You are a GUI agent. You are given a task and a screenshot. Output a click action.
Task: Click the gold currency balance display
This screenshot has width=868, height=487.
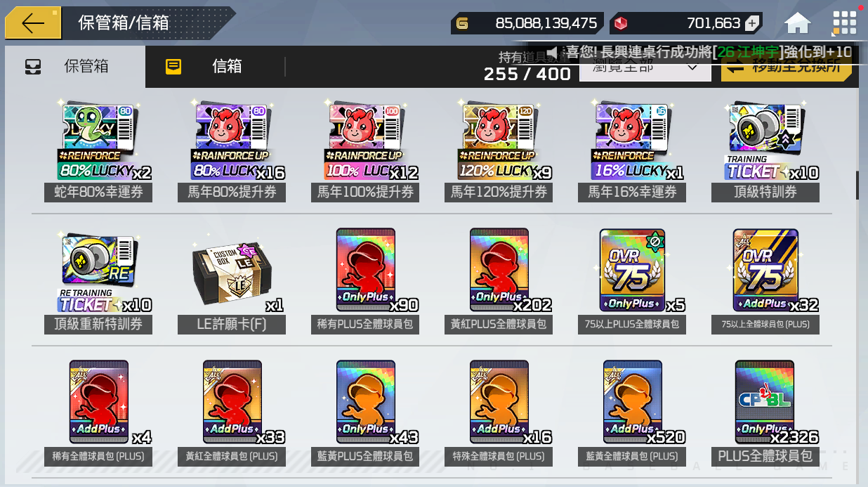(x=526, y=23)
